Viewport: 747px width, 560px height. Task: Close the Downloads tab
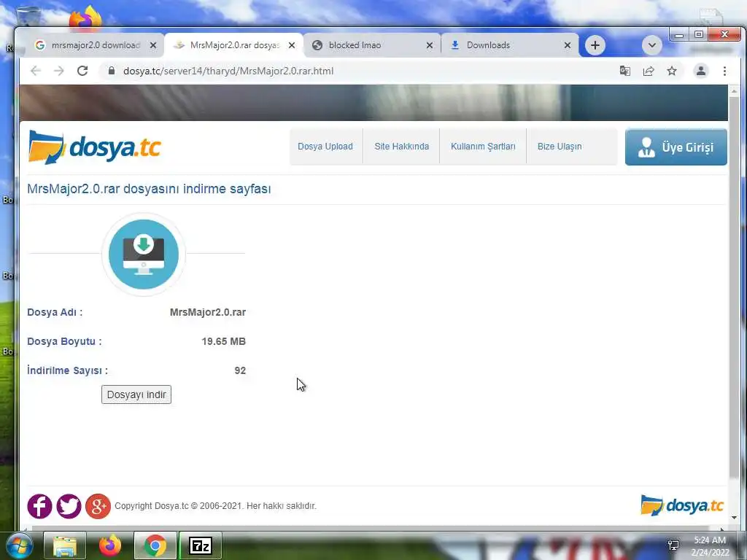568,45
